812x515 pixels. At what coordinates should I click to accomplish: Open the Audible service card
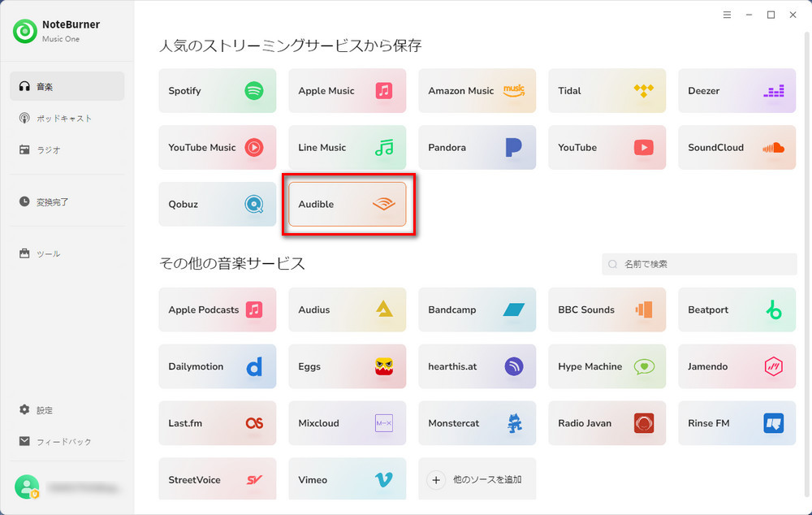tap(347, 204)
